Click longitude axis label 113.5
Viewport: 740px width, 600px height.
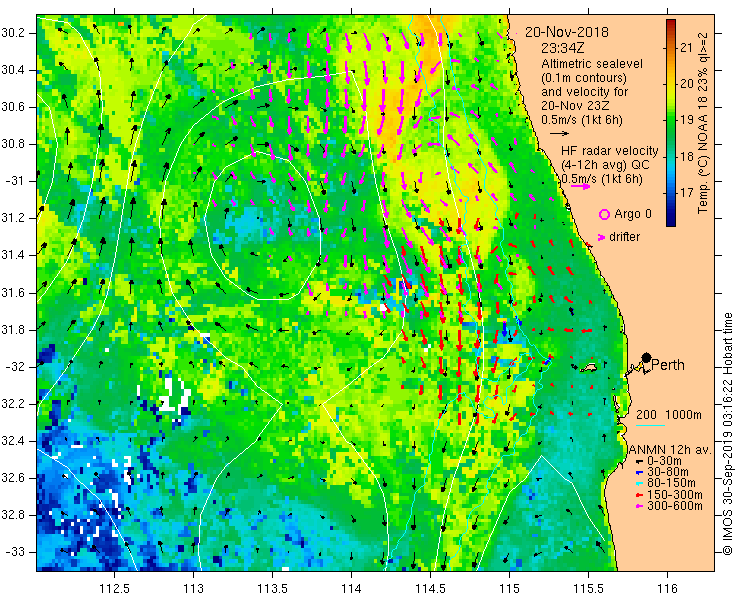[272, 589]
